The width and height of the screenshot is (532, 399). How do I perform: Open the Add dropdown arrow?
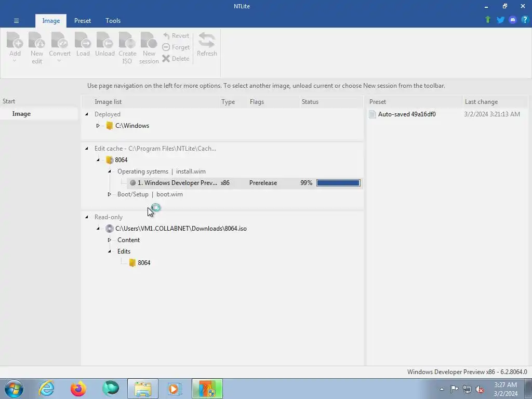click(15, 61)
